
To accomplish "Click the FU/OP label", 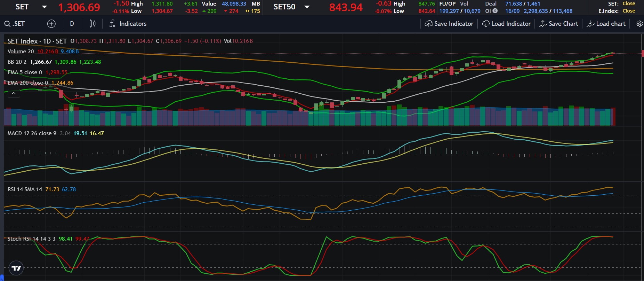I will [x=447, y=4].
